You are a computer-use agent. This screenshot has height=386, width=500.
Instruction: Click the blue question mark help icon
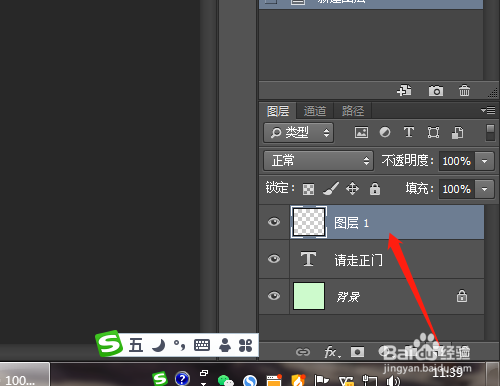[x=182, y=379]
